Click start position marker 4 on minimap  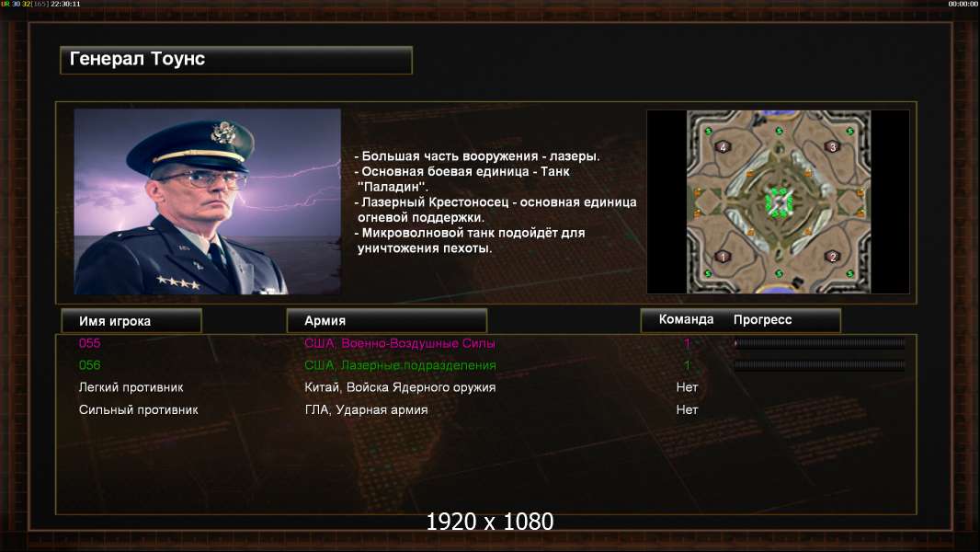tap(724, 147)
